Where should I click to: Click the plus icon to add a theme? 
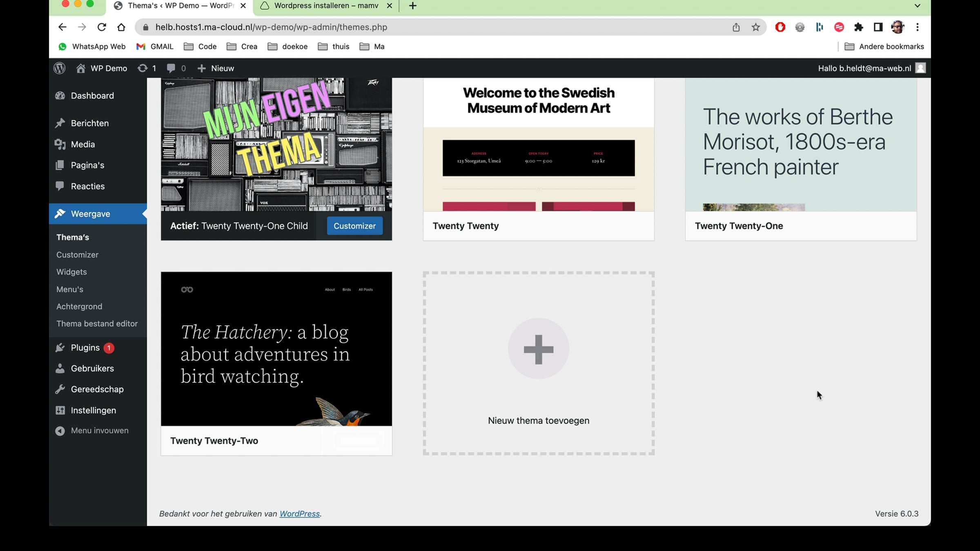tap(539, 349)
